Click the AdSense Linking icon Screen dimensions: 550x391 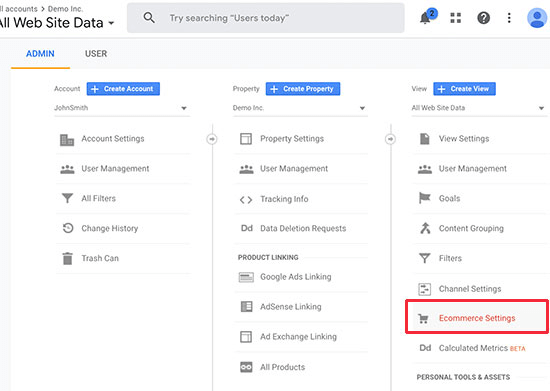[x=246, y=306]
